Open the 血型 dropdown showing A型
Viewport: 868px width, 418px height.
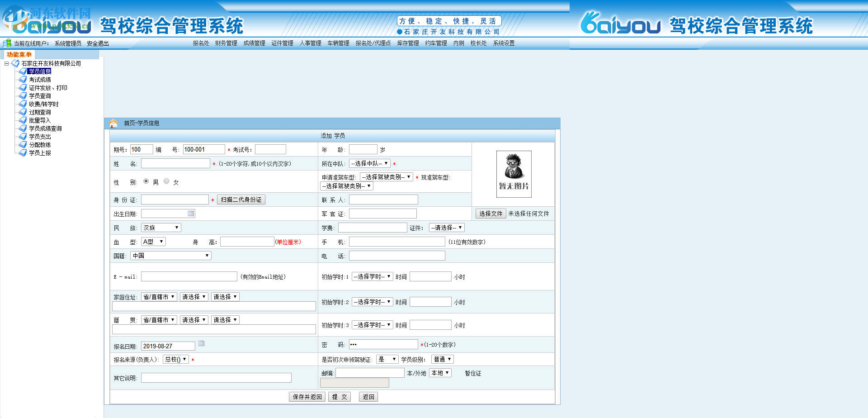154,242
